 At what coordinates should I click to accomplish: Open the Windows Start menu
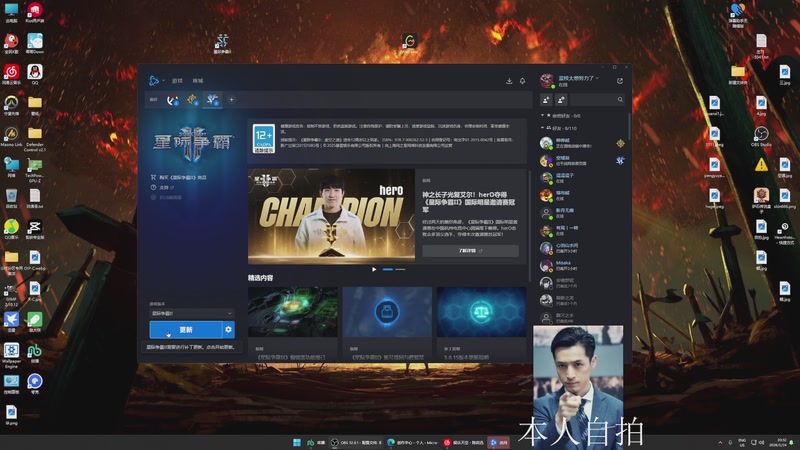(297, 442)
